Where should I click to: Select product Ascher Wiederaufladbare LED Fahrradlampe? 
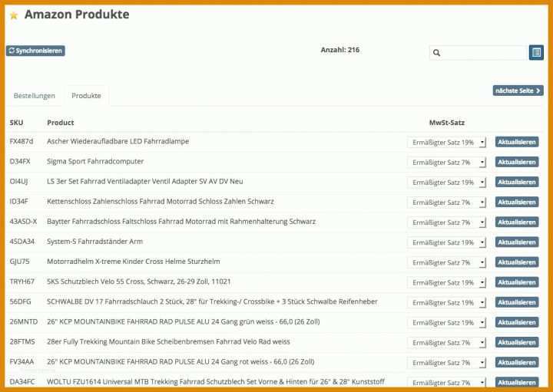click(118, 141)
